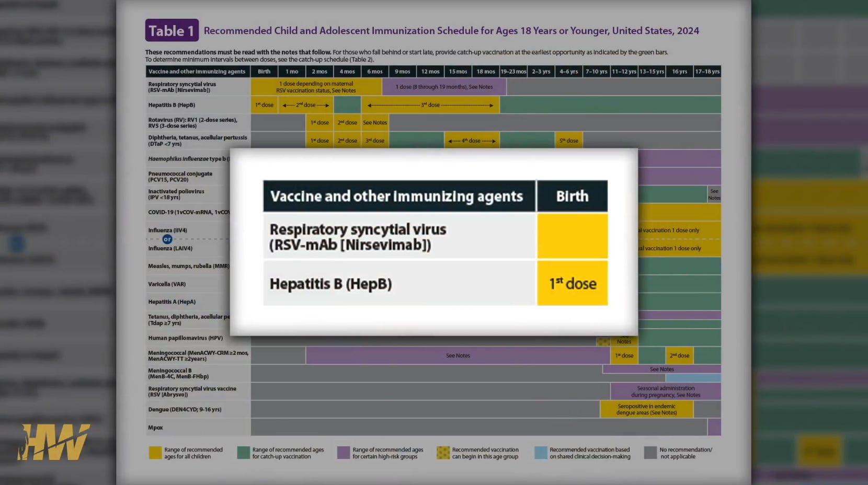
Task: Click the '7–10 yrs' column header
Action: click(x=597, y=72)
